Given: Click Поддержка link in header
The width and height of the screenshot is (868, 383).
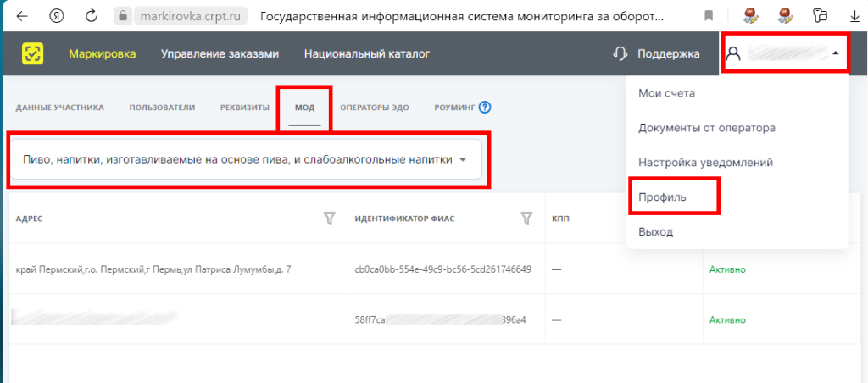Looking at the screenshot, I should pos(669,53).
